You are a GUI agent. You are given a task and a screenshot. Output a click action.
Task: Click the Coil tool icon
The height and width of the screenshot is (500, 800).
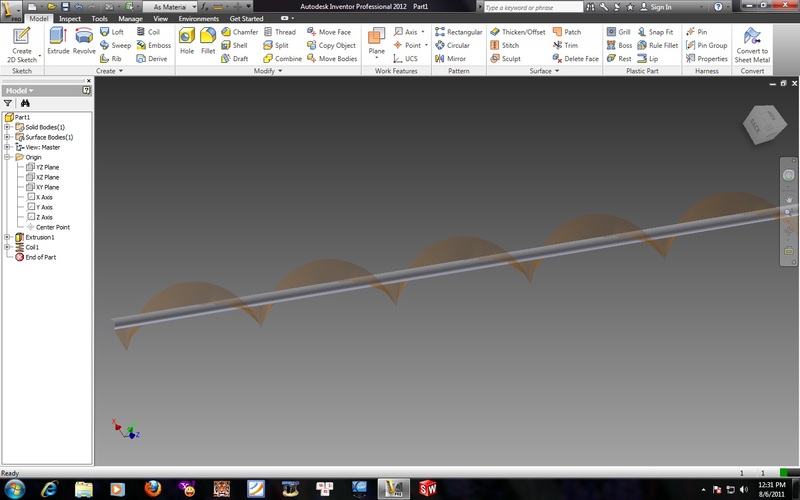[x=141, y=32]
